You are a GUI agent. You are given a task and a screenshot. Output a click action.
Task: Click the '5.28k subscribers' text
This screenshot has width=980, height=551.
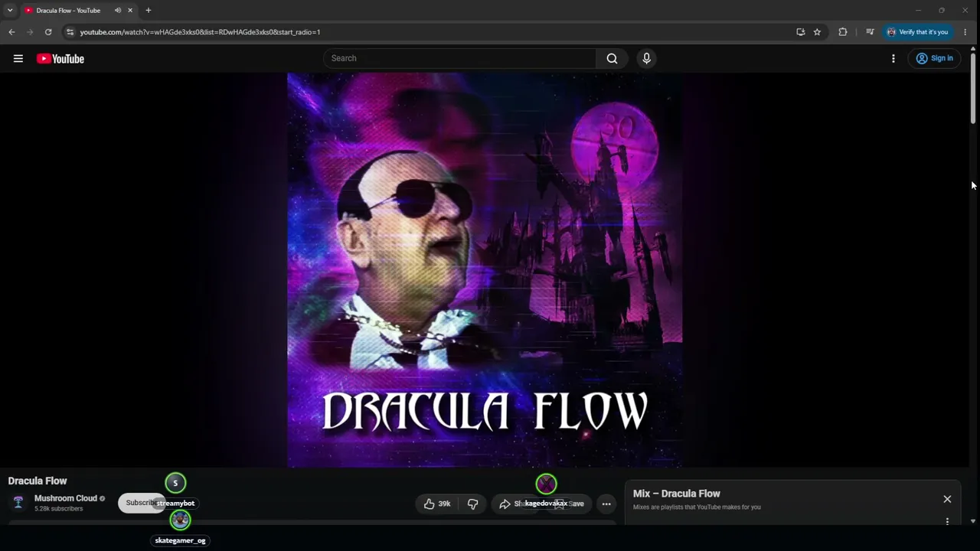[58, 509]
